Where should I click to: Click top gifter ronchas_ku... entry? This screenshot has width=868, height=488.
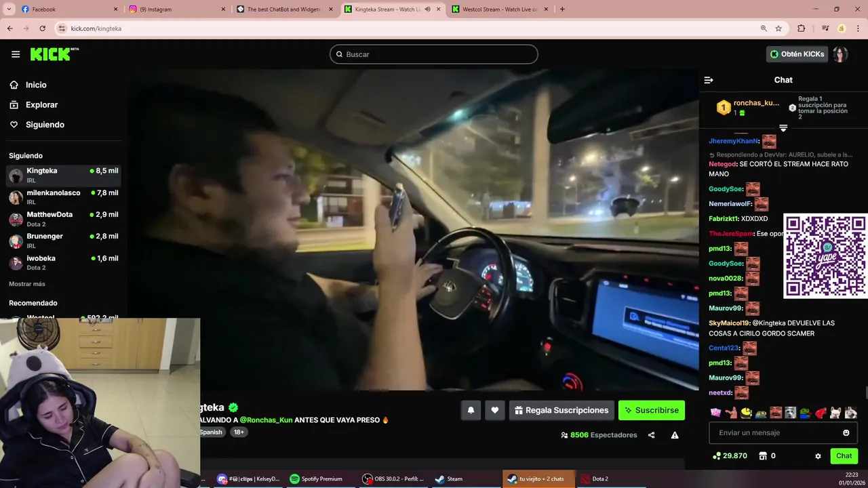(x=749, y=108)
